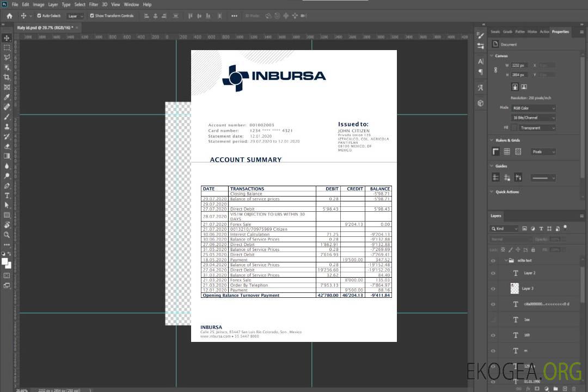Open the Image menu

coord(38,4)
